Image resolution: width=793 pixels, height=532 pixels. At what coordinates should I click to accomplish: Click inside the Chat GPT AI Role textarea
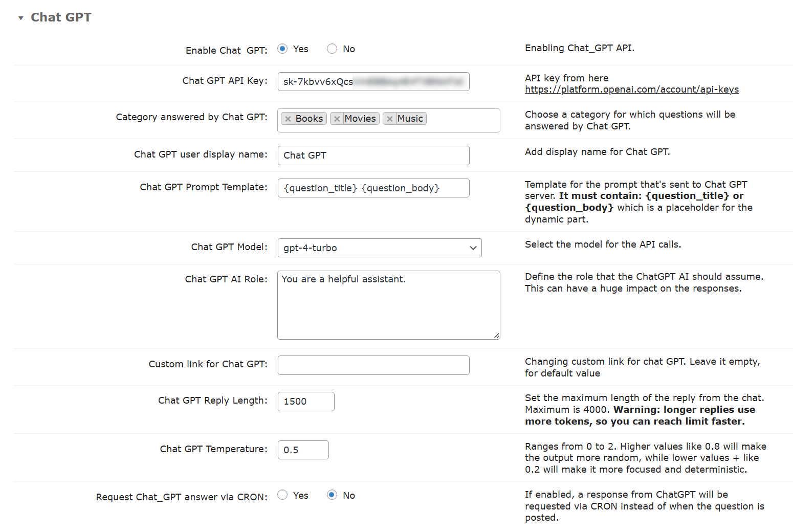pyautogui.click(x=388, y=307)
